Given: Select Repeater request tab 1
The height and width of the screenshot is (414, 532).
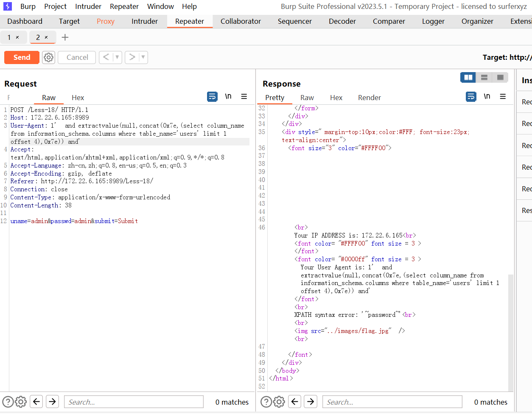Looking at the screenshot, I should coord(9,37).
